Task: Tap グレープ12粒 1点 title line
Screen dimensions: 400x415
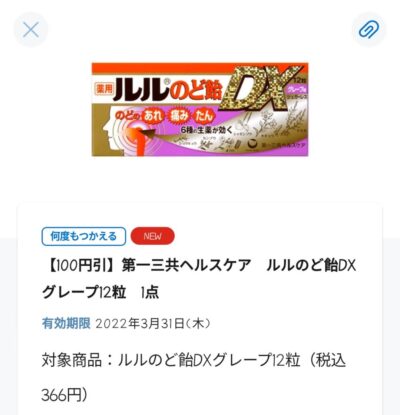Action: click(100, 292)
